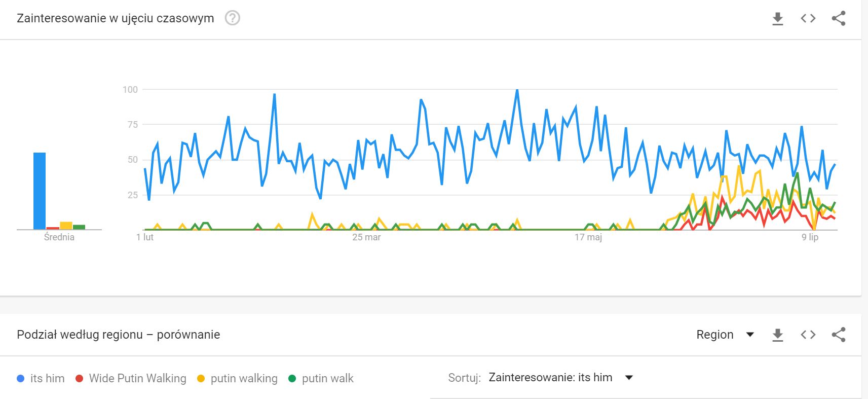868x399 pixels.
Task: Click the '9 lip' date axis label
Action: pyautogui.click(x=810, y=237)
